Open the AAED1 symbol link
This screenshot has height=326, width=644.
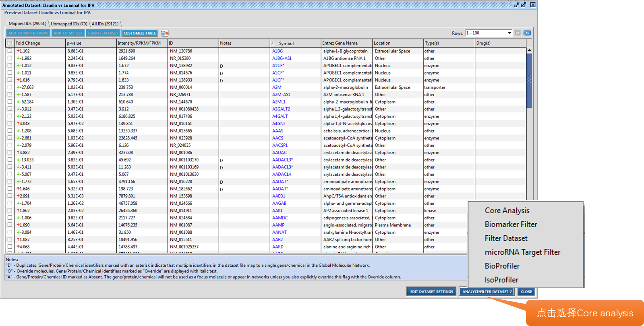pyautogui.click(x=279, y=196)
